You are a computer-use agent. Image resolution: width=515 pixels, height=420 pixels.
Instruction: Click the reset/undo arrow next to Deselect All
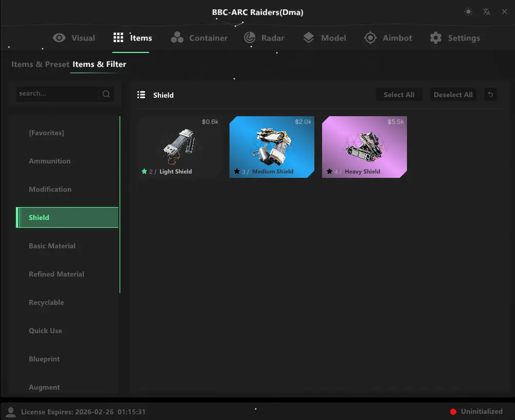click(x=490, y=94)
